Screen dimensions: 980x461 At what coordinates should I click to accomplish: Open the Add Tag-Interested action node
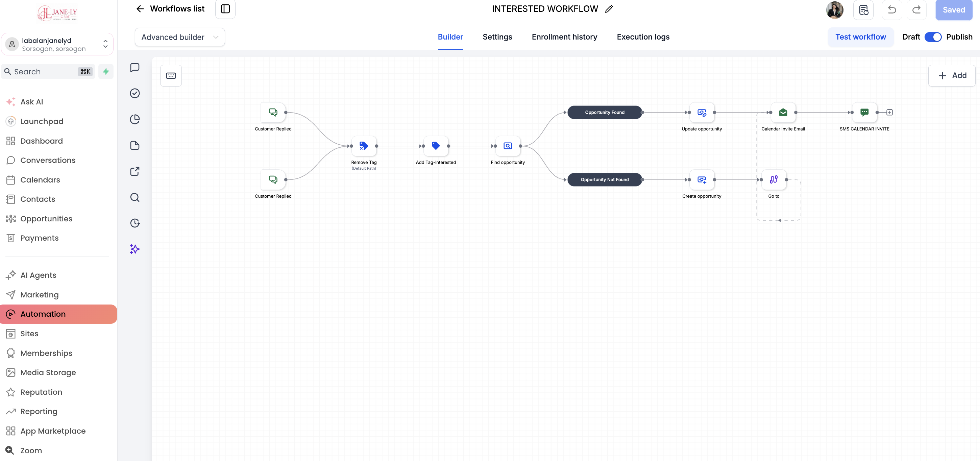click(436, 146)
